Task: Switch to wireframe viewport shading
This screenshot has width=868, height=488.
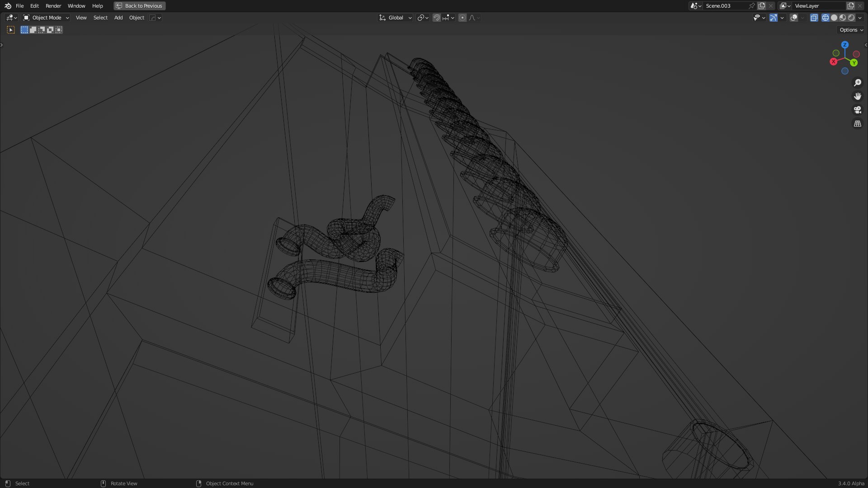Action: pos(826,18)
